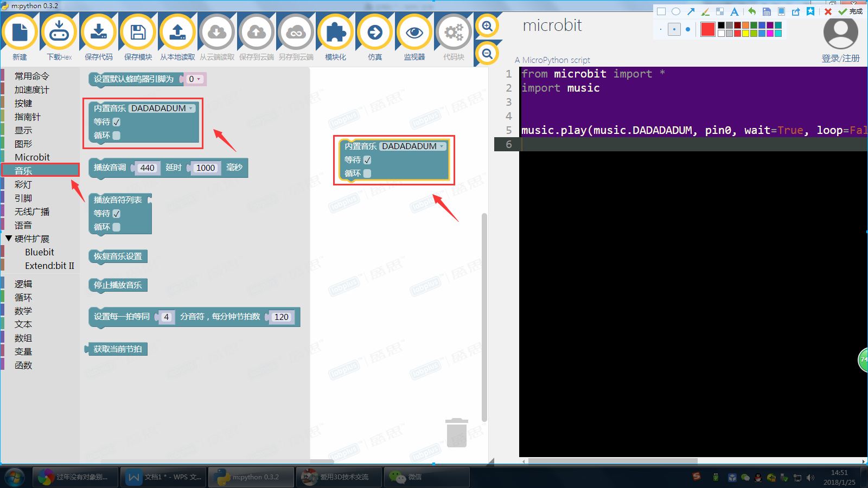
Task: Click the 下载Hex download icon
Action: (59, 33)
